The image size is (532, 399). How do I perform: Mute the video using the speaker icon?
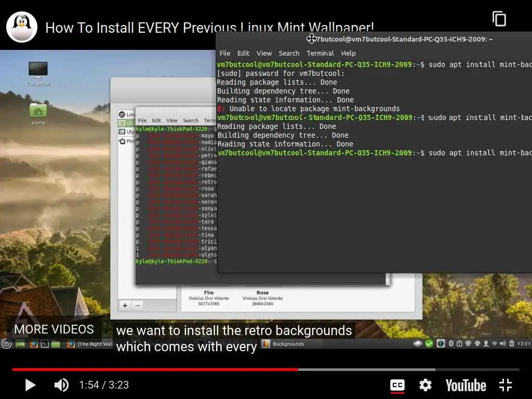(x=61, y=385)
